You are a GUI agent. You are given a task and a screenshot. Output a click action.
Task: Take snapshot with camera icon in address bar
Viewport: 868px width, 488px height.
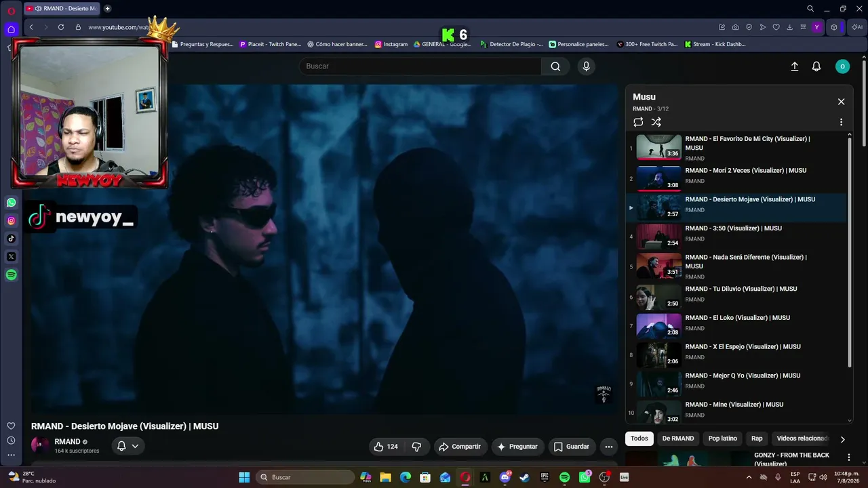click(x=736, y=27)
